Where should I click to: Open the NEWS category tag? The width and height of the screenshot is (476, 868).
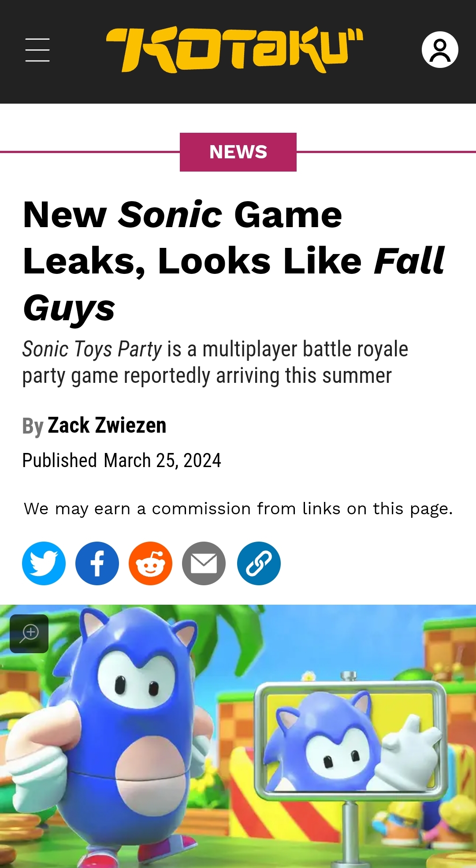coord(238,152)
